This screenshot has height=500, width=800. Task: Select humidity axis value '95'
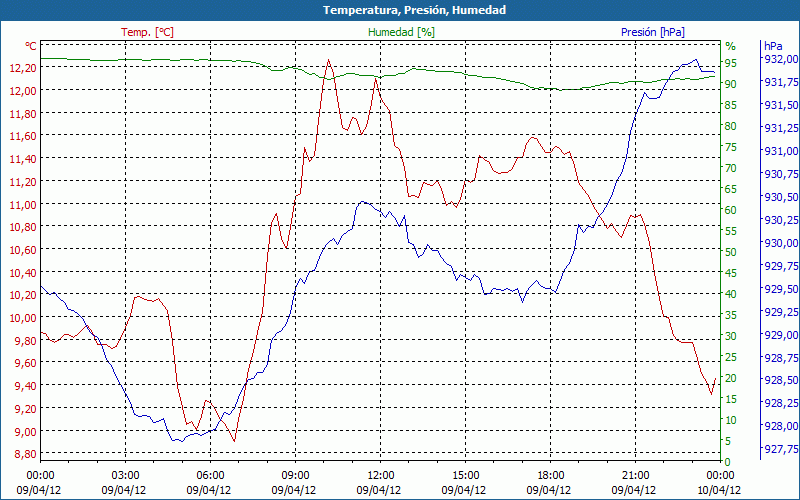pyautogui.click(x=731, y=63)
